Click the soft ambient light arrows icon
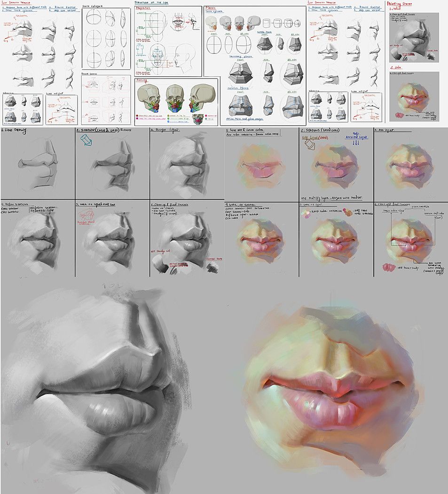The height and width of the screenshot is (494, 448). tap(355, 143)
